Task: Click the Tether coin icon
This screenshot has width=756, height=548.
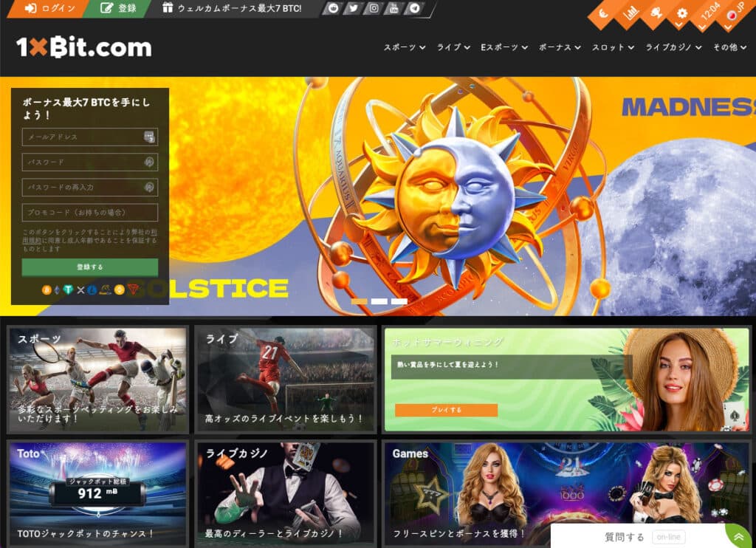Action: (x=69, y=290)
